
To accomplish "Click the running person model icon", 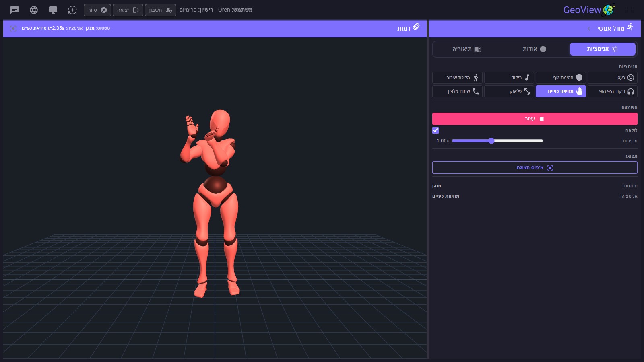I will 630,27.
